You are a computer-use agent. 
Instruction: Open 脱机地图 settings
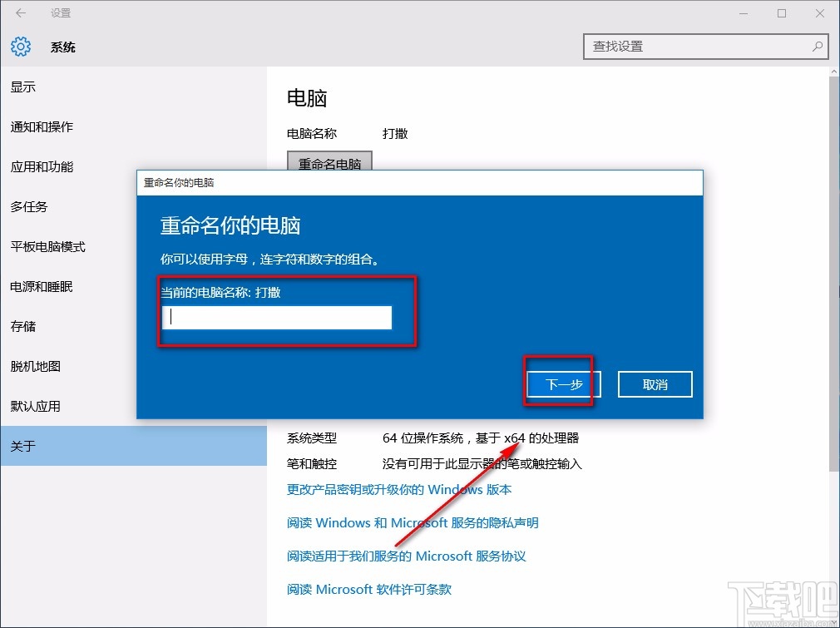(x=35, y=366)
